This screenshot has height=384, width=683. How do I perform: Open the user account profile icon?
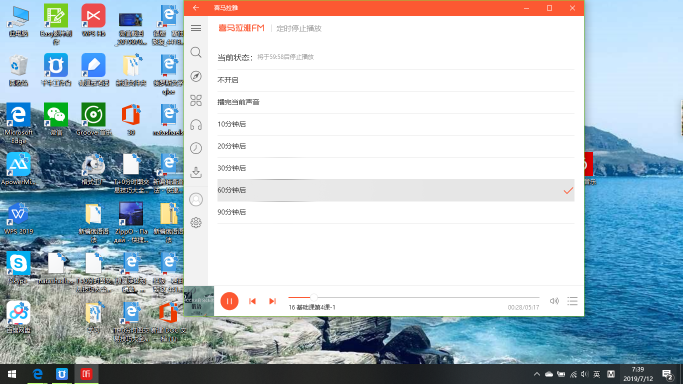196,199
